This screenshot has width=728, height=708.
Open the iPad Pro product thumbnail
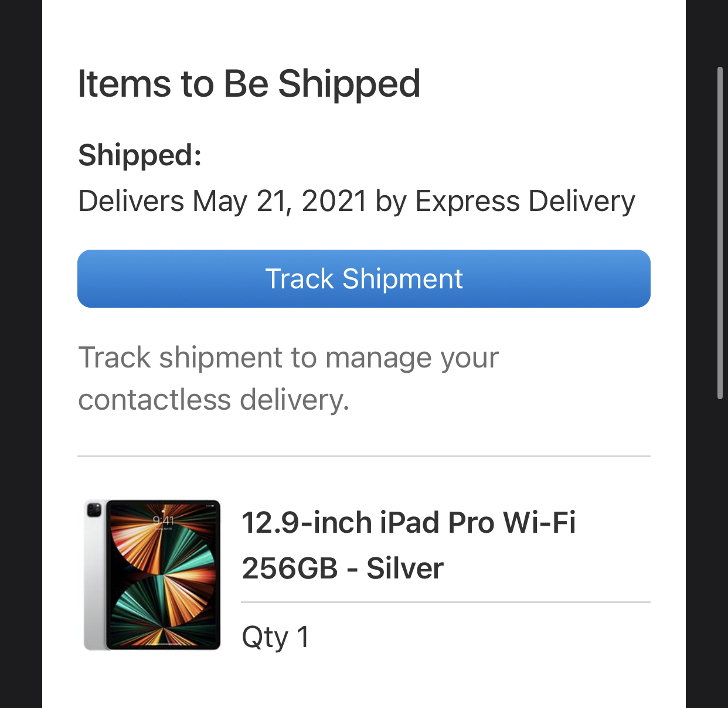tap(152, 574)
